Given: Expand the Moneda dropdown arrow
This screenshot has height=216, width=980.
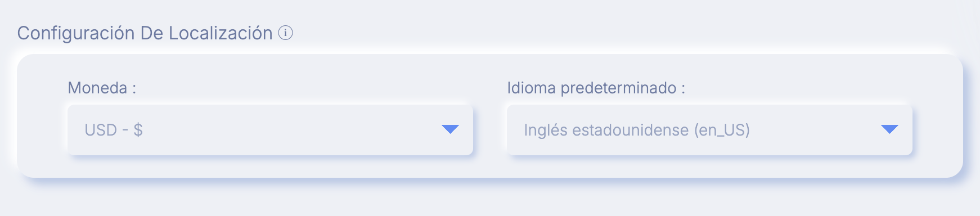Looking at the screenshot, I should (450, 129).
